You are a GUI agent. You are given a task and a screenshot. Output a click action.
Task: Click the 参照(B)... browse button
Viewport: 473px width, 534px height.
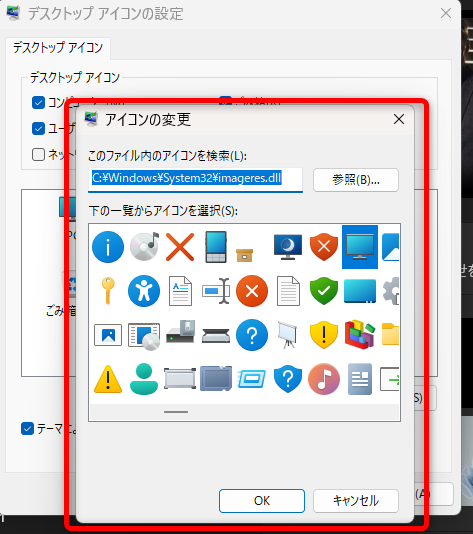point(356,180)
